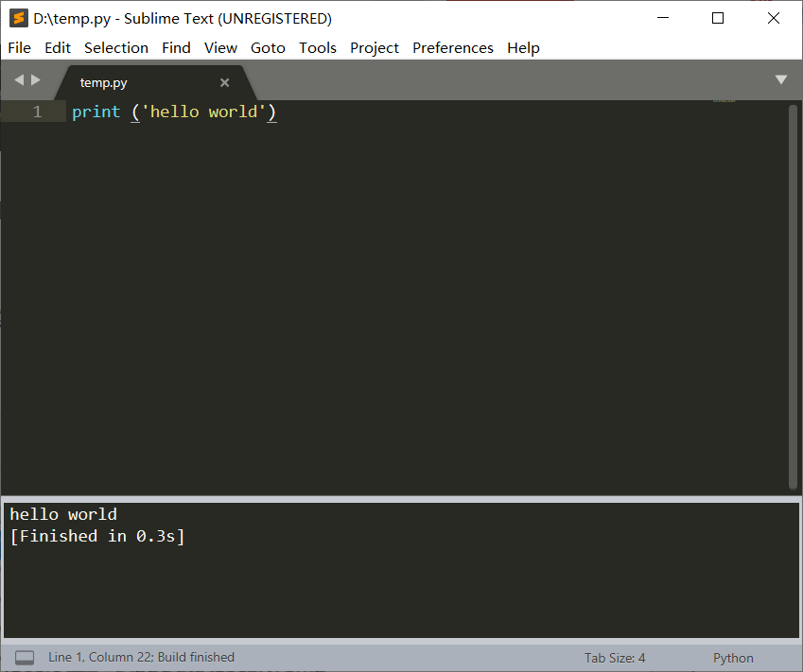Close the Sublime Text window
The height and width of the screenshot is (672, 803).
pos(774,18)
